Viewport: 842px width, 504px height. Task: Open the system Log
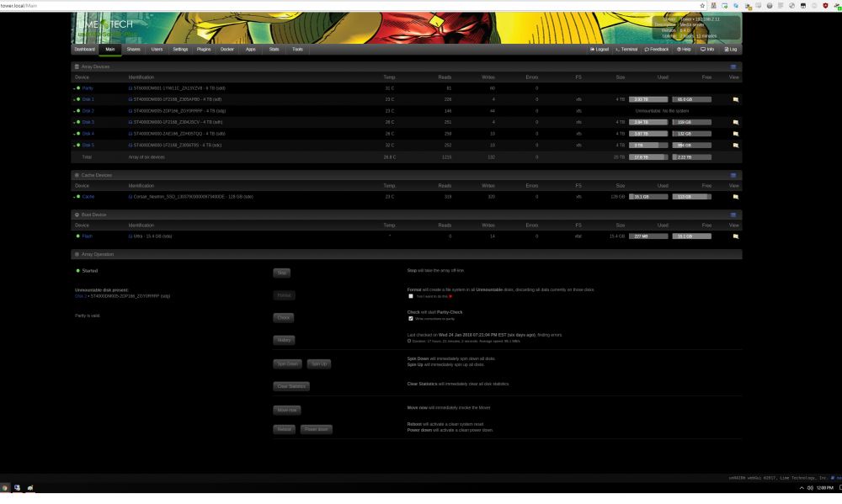(x=730, y=50)
